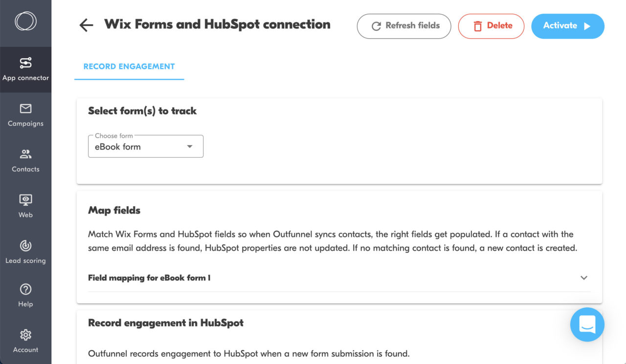Viewport: 626px width, 364px height.
Task: Switch to the Record Engagement tab
Action: 129,66
